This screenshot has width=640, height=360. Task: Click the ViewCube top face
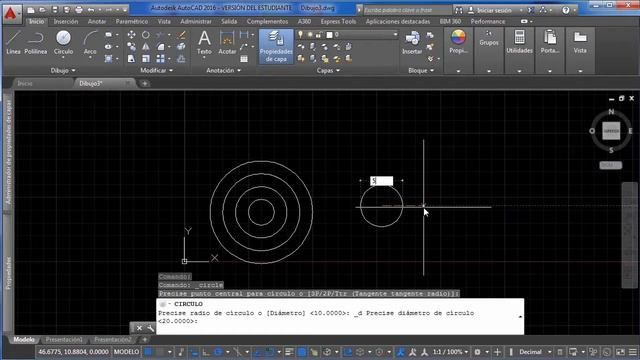pyautogui.click(x=611, y=131)
